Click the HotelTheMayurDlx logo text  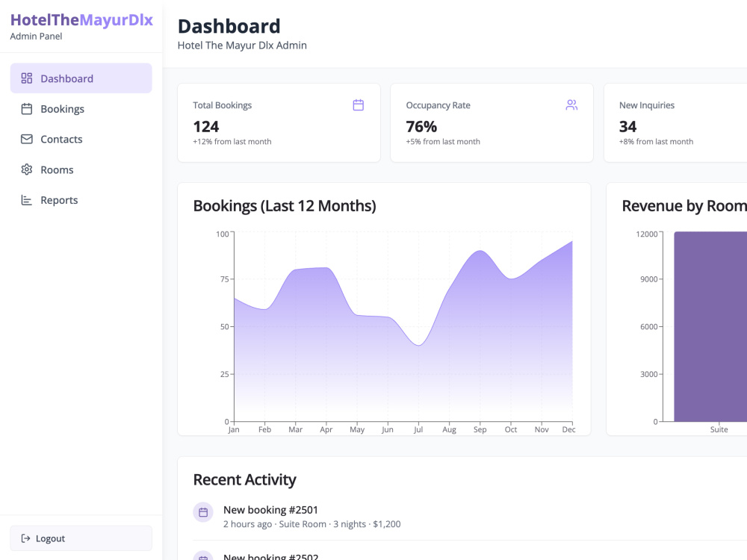81,20
